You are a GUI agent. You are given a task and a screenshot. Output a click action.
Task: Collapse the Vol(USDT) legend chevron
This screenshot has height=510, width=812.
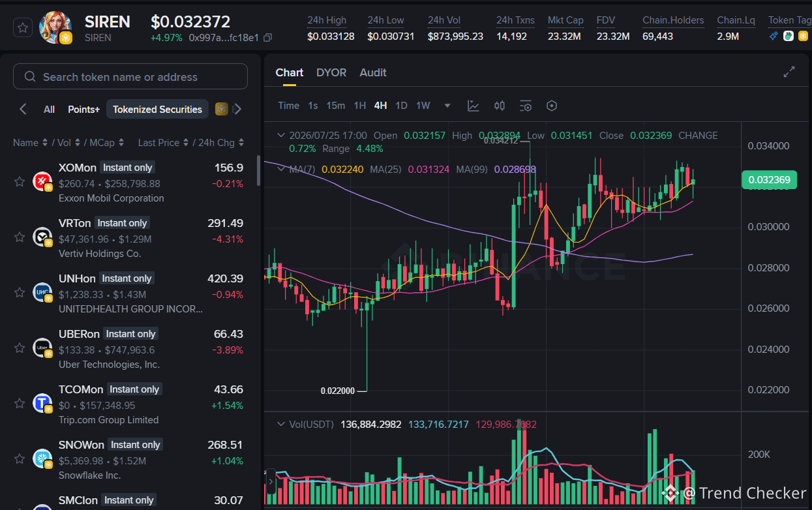coord(281,425)
